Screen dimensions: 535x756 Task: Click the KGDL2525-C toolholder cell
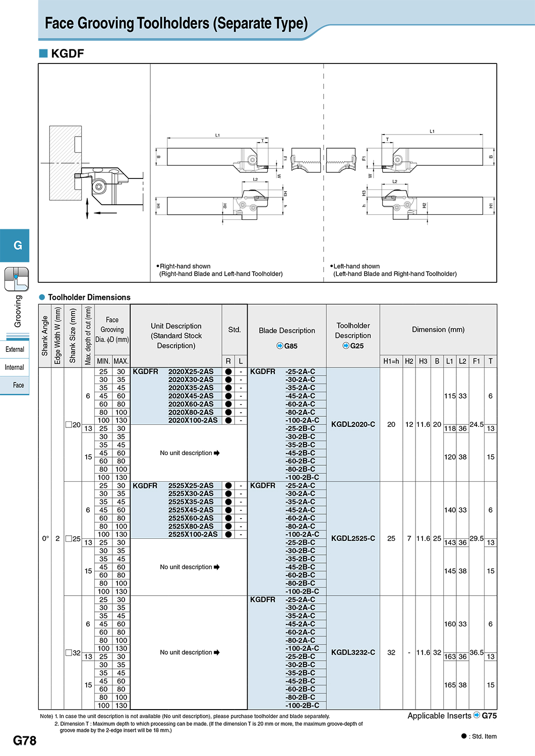tap(353, 538)
